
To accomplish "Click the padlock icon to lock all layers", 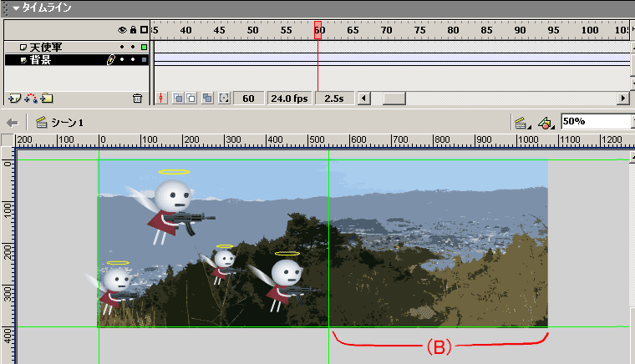I will (133, 29).
